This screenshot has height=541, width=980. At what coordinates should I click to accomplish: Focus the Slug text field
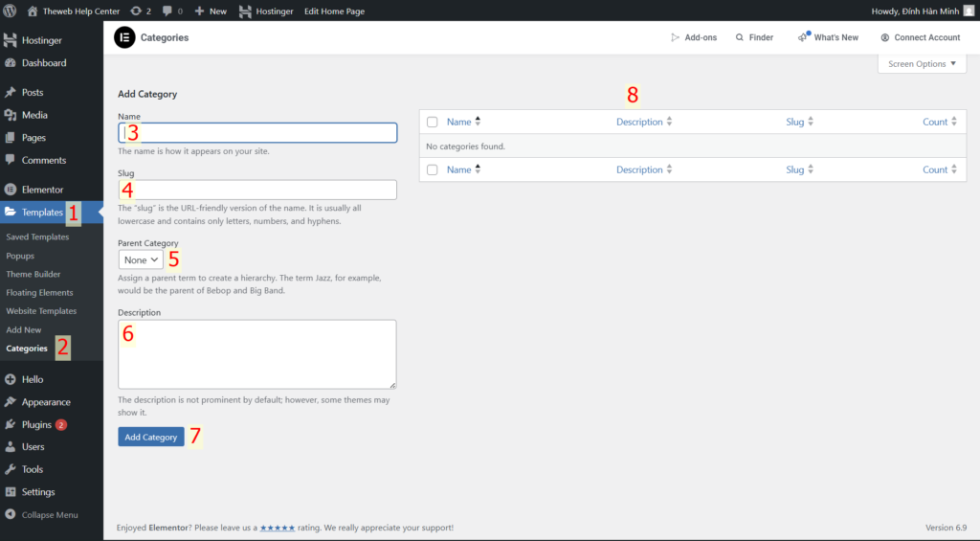coord(256,190)
